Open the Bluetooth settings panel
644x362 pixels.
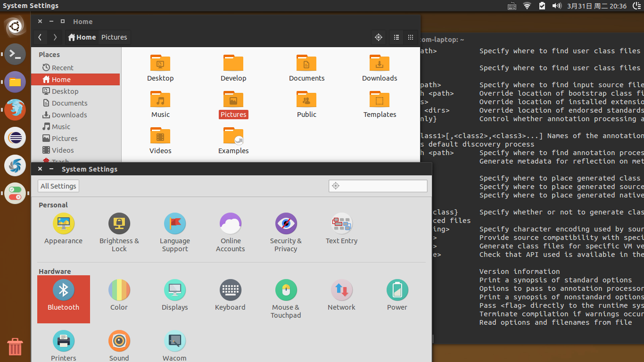(x=64, y=299)
